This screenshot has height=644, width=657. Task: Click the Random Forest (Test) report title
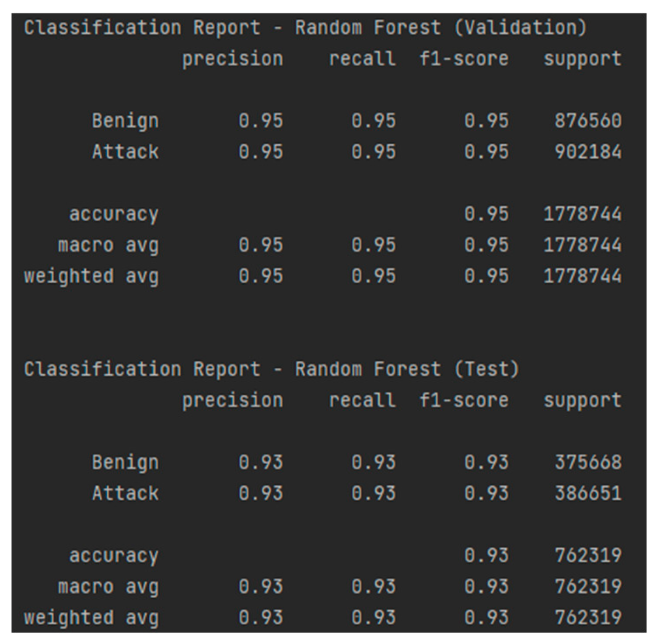271,369
